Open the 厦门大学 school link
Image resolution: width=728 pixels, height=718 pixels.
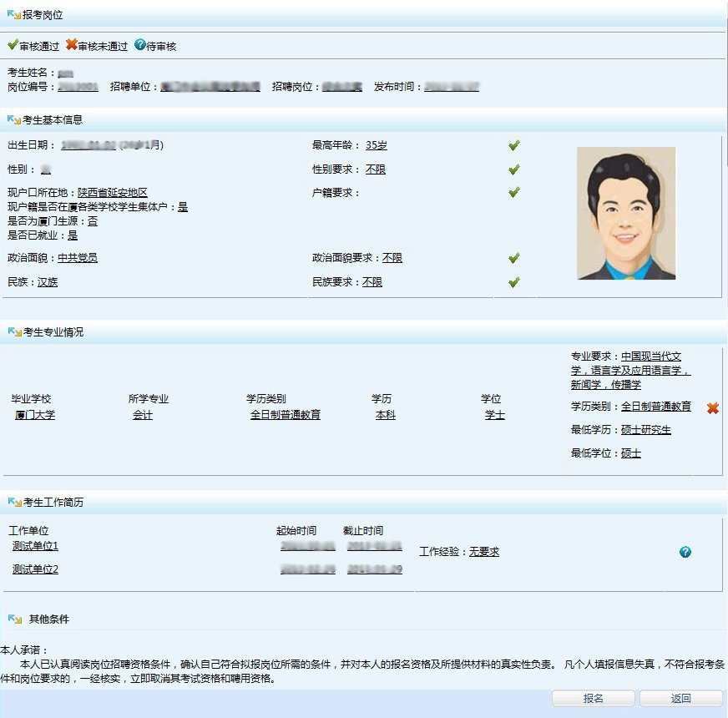[x=35, y=415]
